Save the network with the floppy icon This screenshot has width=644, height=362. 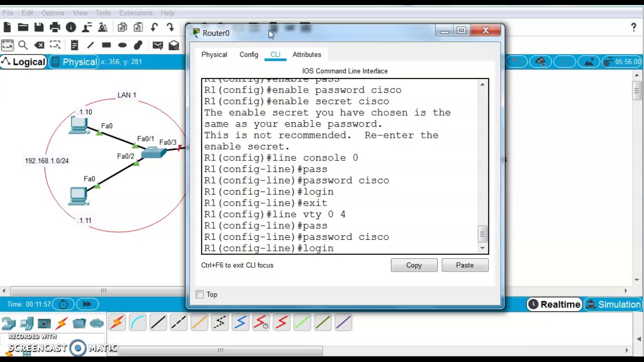pos(39,27)
